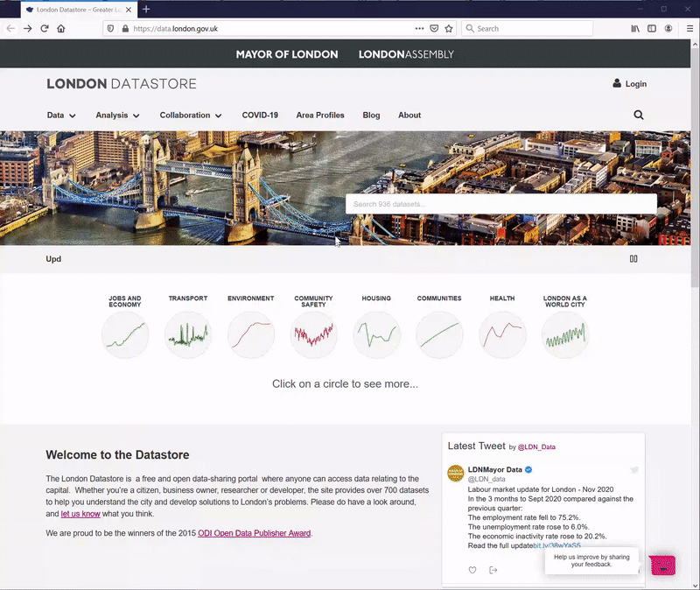Go back using the browser back arrow
Viewport: 700px width, 590px height.
10,29
